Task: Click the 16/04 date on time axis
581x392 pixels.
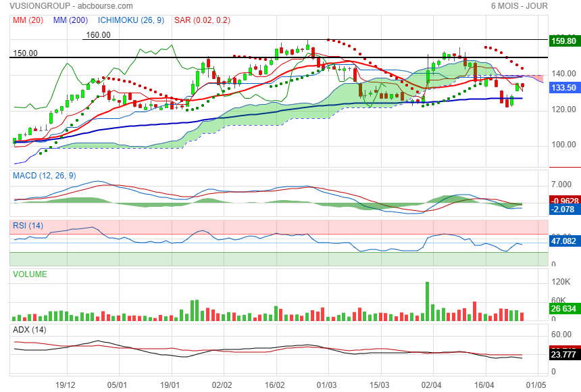Action: tap(484, 385)
